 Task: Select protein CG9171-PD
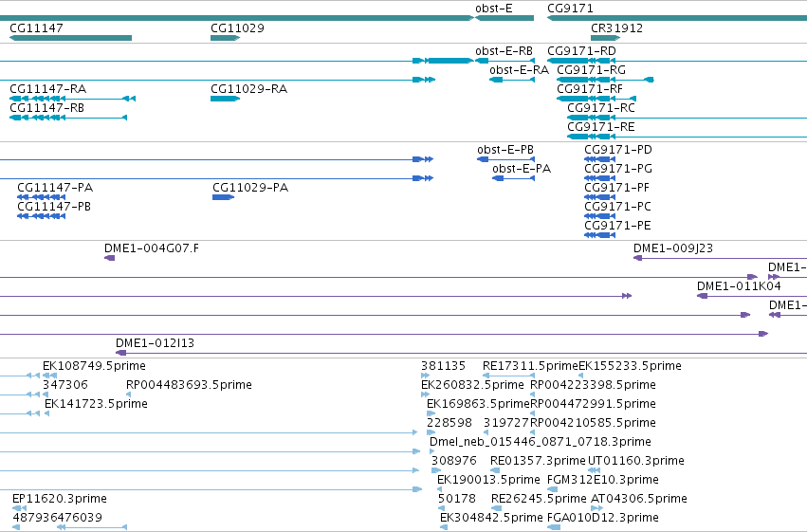(600, 159)
